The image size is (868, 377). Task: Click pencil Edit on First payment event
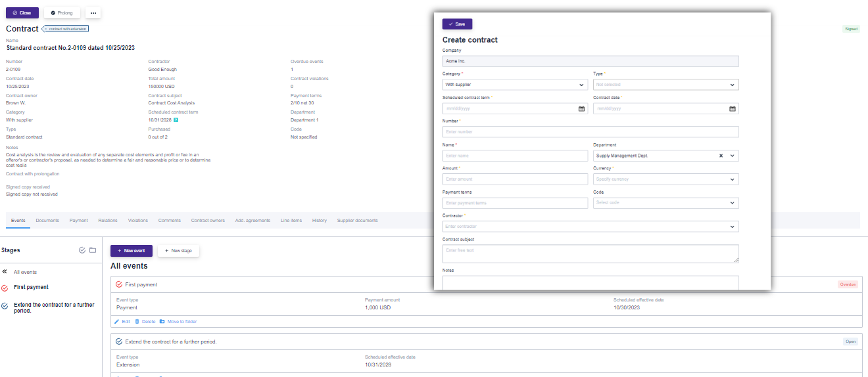tap(122, 322)
